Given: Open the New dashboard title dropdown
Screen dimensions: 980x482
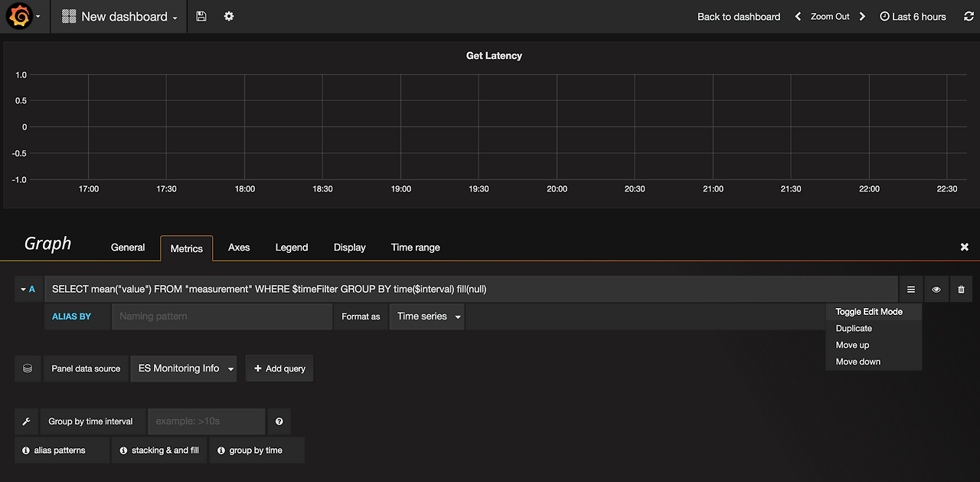Looking at the screenshot, I should point(119,16).
